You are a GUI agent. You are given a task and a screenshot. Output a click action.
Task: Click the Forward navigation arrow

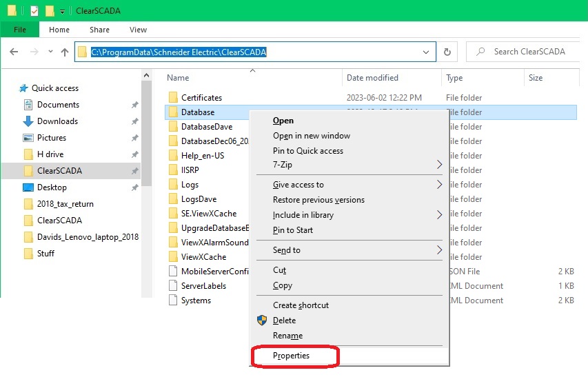point(34,52)
